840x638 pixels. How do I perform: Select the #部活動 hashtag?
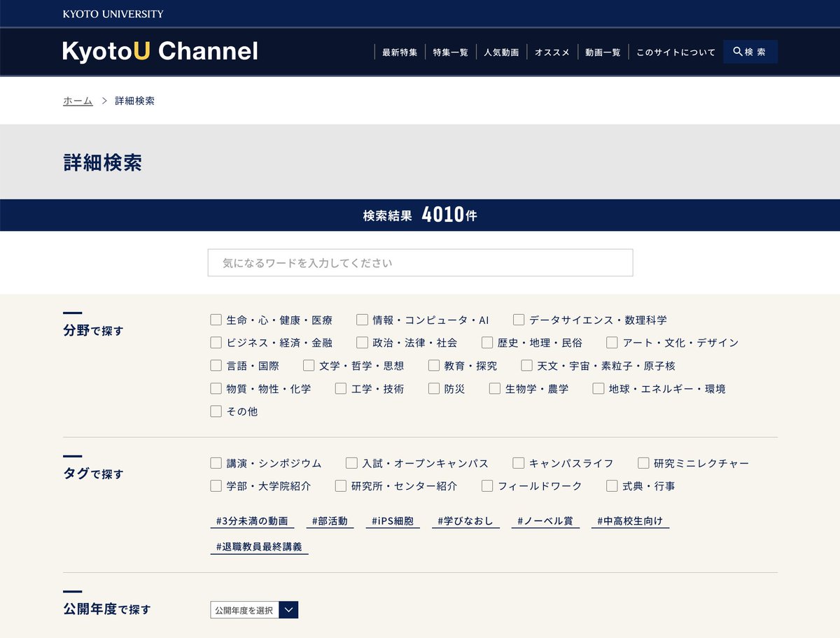click(x=330, y=521)
